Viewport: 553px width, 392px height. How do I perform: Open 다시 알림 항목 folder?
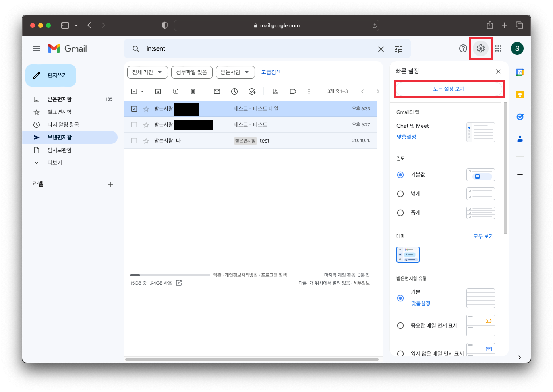[x=63, y=125]
